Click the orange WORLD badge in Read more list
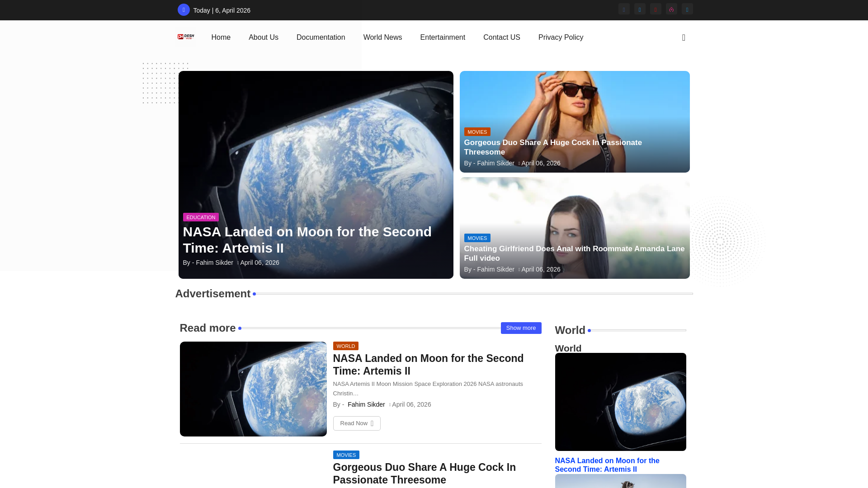The height and width of the screenshot is (488, 868). click(x=345, y=346)
